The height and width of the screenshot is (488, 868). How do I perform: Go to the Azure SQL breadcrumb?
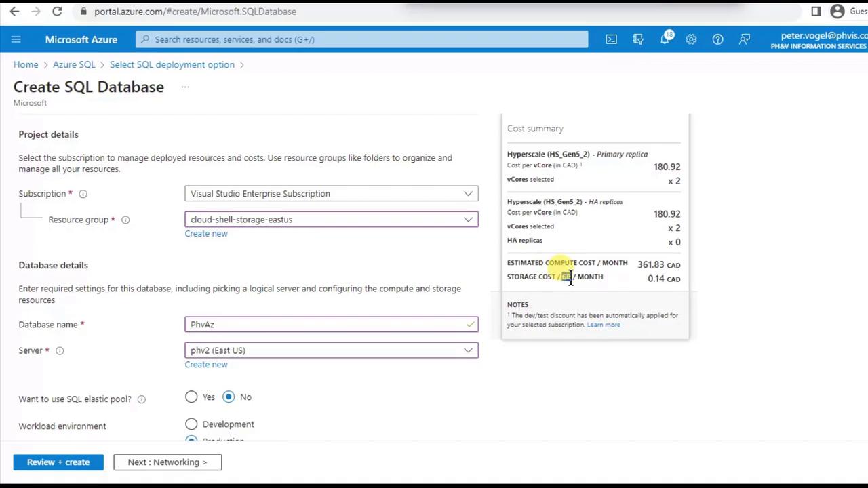coord(74,64)
